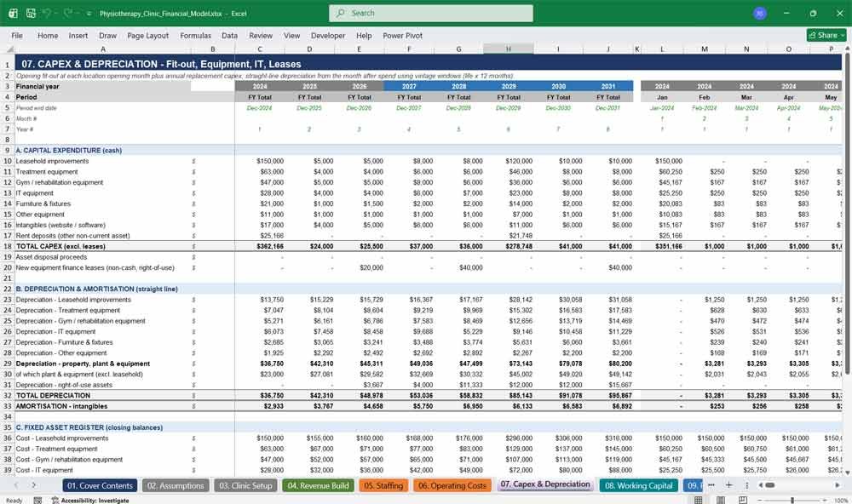Open the user account avatar
This screenshot has width=852, height=504.
[760, 13]
